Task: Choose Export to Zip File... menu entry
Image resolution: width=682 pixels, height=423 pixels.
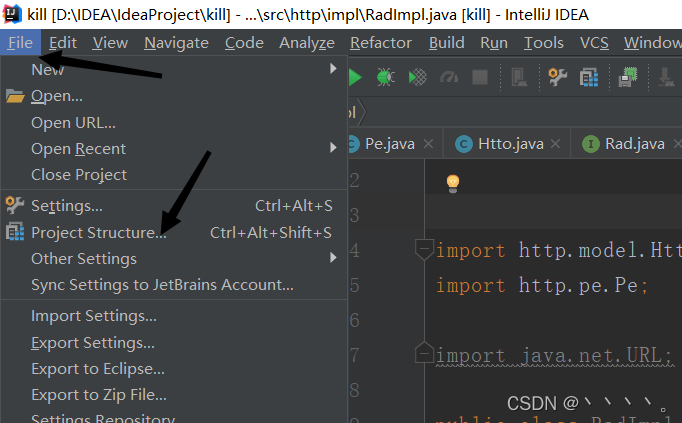Action: click(174, 395)
